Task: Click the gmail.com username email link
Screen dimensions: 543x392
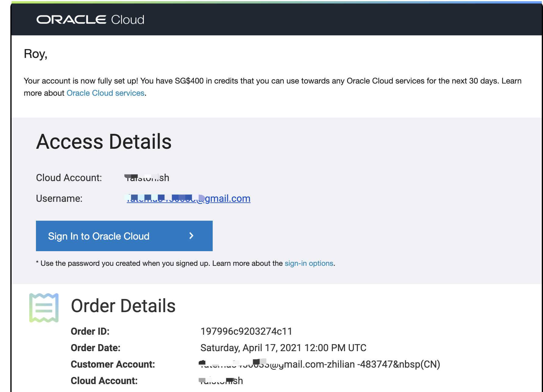Action: (x=188, y=199)
